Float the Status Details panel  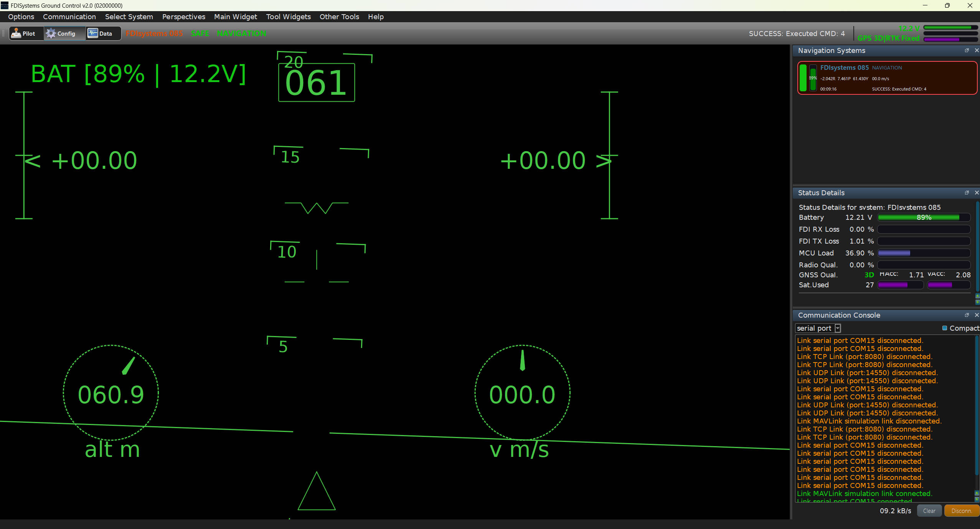coord(967,193)
